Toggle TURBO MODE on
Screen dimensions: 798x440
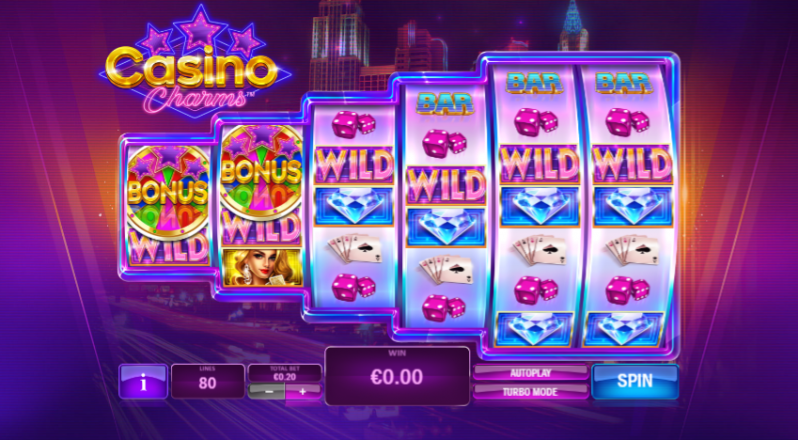pos(531,392)
